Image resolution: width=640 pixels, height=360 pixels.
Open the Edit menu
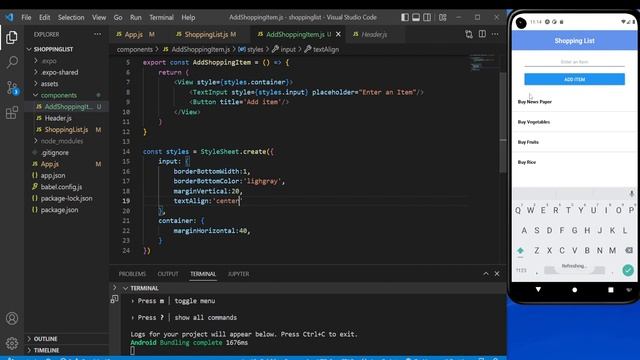click(x=44, y=18)
